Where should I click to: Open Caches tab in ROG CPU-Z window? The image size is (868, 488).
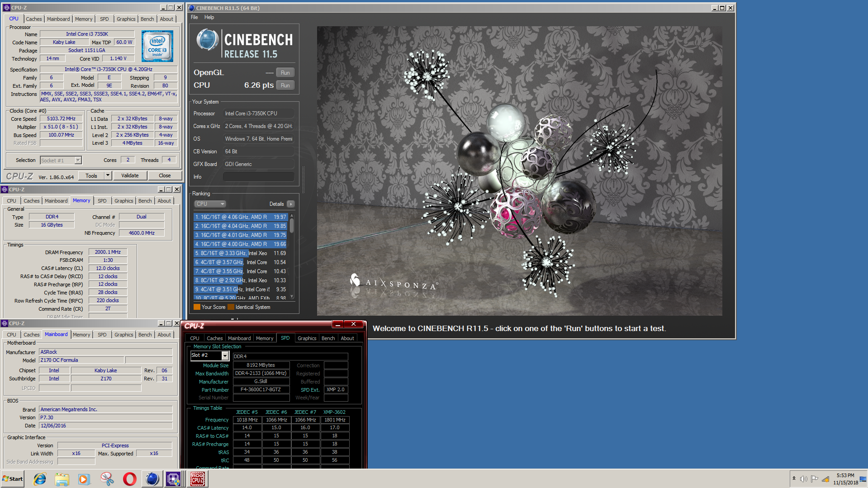tap(214, 338)
